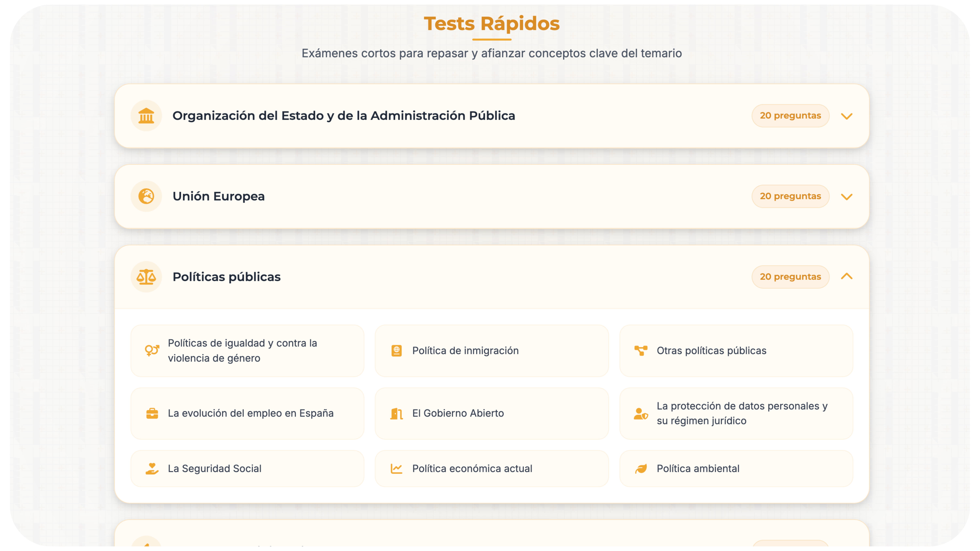Screen dimensions: 980x551
Task: Click the 20 preguntas badge for Organización del Estado
Action: (790, 116)
